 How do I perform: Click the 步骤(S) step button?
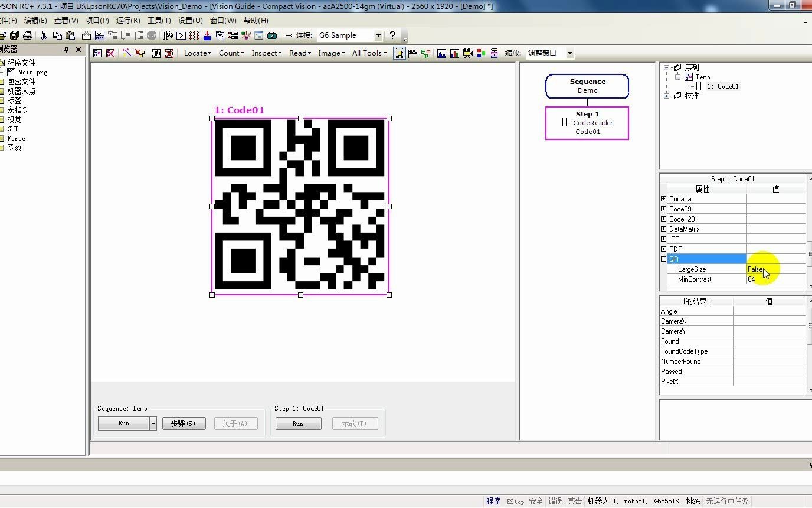[x=184, y=424]
